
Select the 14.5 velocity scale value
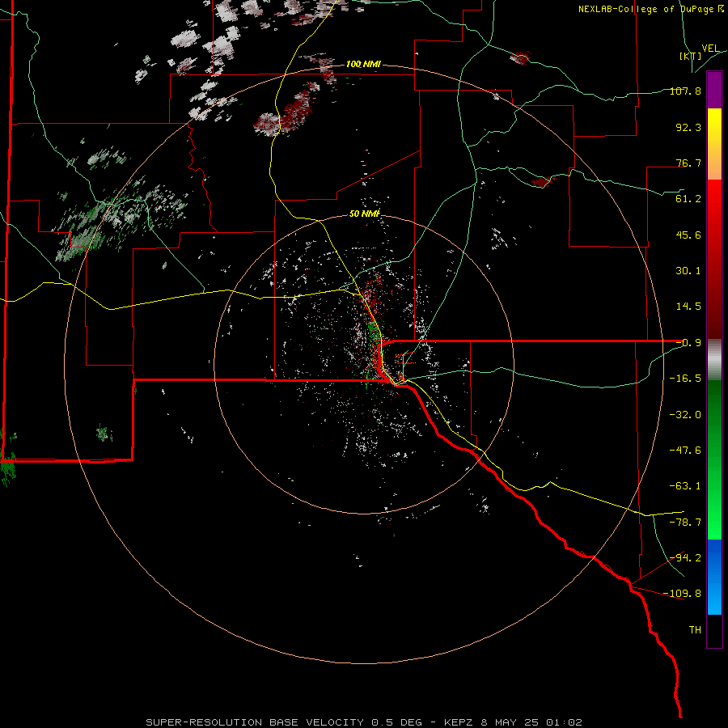[x=688, y=307]
